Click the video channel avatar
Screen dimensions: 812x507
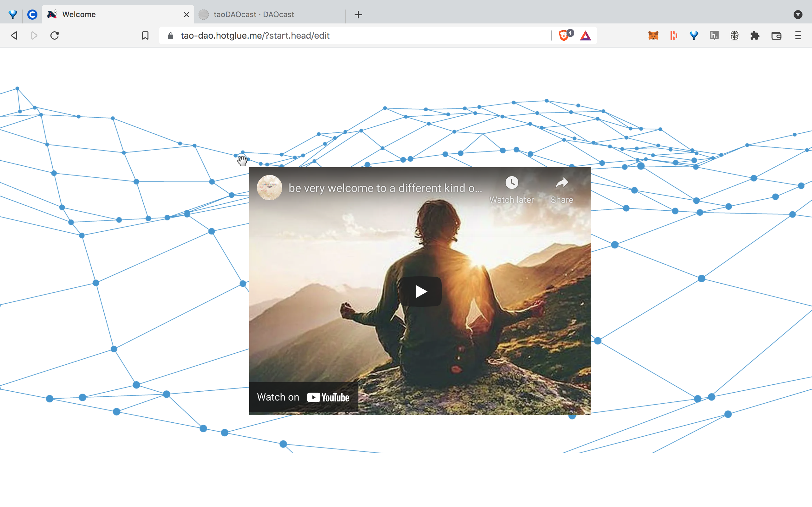tap(269, 188)
